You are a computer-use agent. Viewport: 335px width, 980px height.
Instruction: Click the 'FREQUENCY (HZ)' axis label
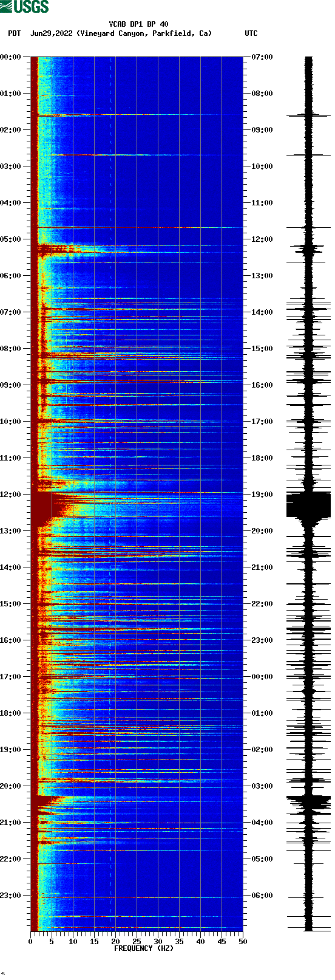click(x=144, y=948)
